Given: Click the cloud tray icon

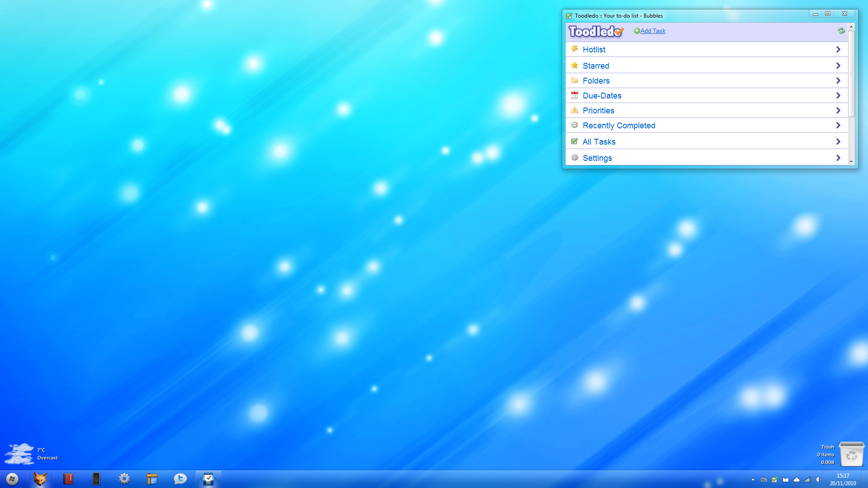Looking at the screenshot, I should click(797, 479).
